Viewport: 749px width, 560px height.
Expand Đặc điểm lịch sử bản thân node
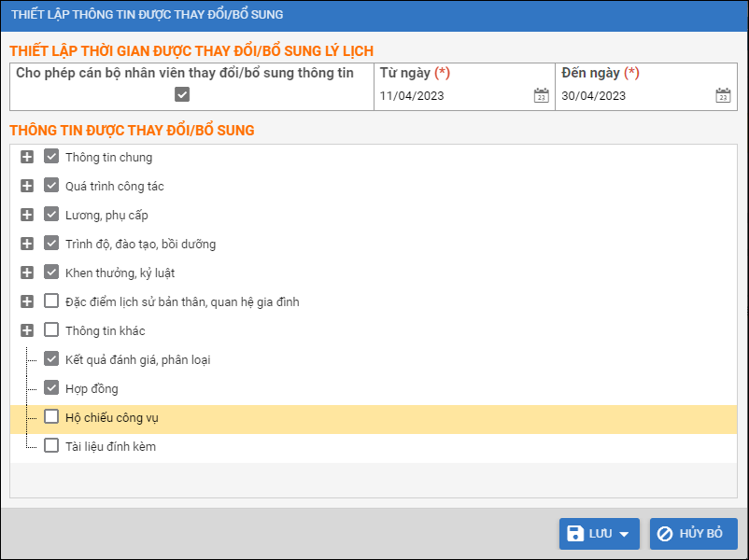(27, 301)
